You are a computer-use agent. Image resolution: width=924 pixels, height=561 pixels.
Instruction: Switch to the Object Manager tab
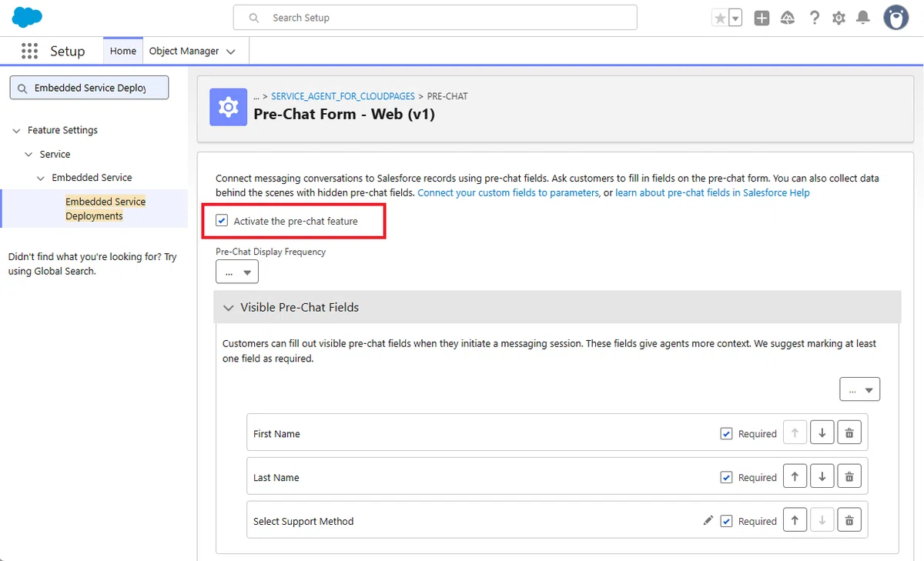(x=184, y=51)
